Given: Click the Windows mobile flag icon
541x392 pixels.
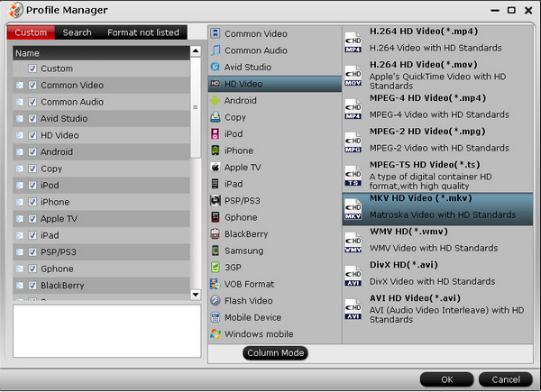Looking at the screenshot, I should 215,333.
